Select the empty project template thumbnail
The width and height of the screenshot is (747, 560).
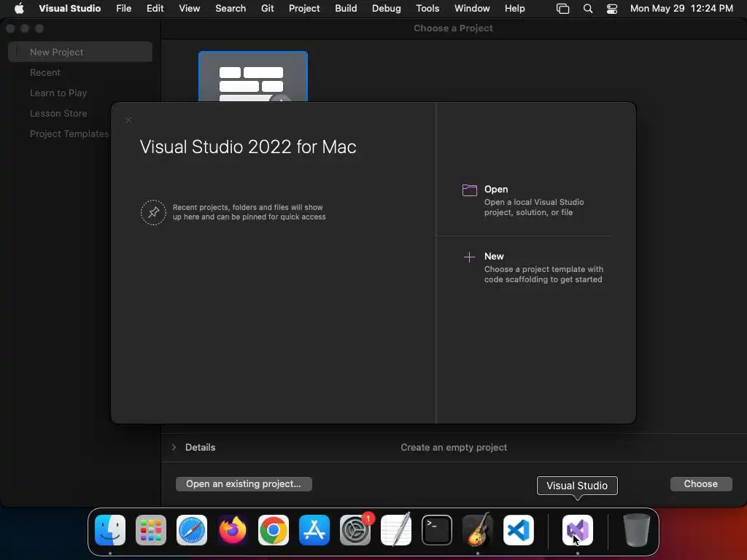[x=253, y=77]
